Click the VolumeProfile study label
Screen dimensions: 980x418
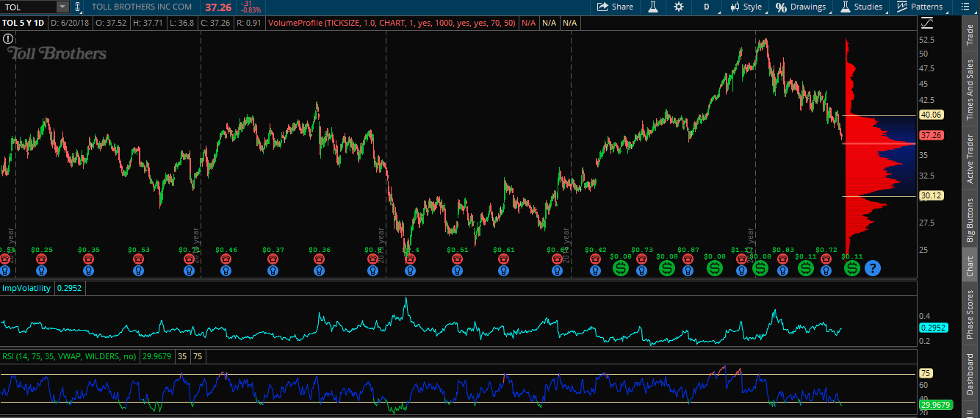coord(392,23)
